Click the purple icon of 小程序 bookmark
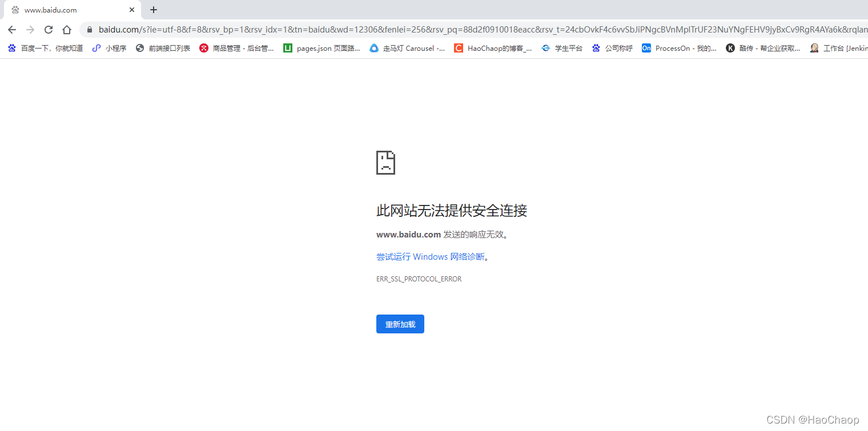This screenshot has width=868, height=431. (x=97, y=49)
